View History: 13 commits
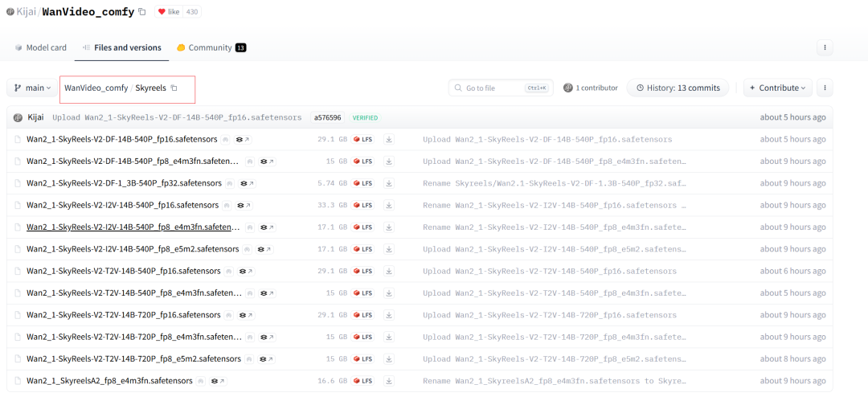868x401 pixels. 678,88
